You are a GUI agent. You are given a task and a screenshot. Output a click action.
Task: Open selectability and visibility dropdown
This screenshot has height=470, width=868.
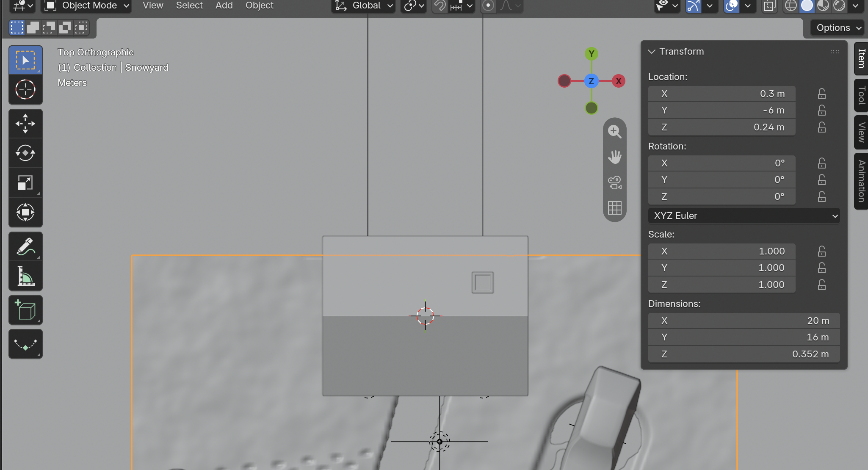pyautogui.click(x=667, y=6)
